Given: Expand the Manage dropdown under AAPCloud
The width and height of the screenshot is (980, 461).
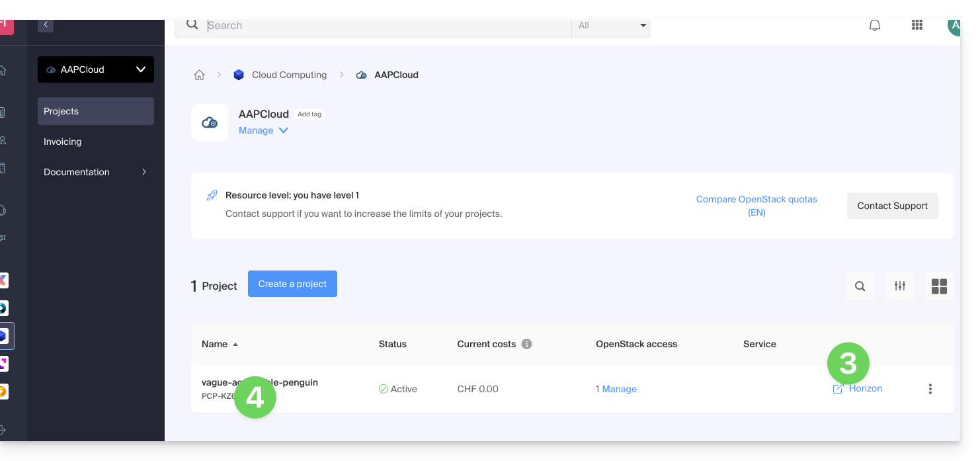Looking at the screenshot, I should point(263,130).
